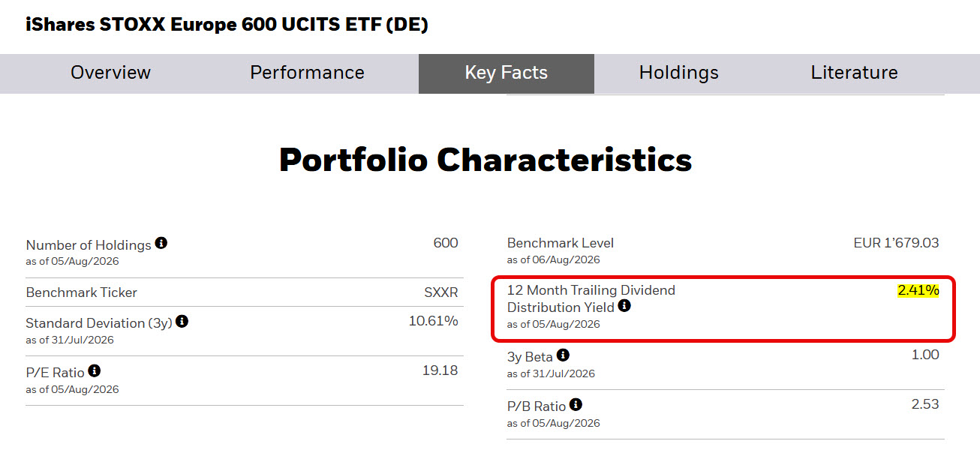Select the Key Facts tab
Viewport: 980px width, 462px height.
pos(507,73)
